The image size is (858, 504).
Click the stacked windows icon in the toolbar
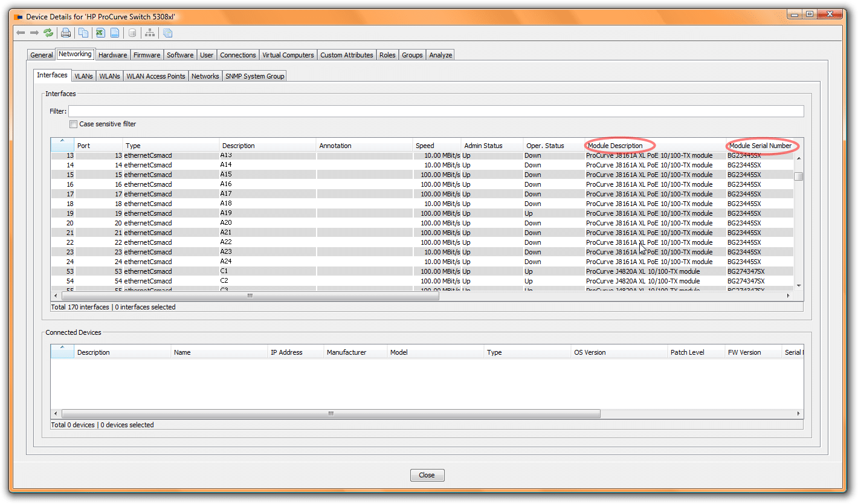[167, 33]
